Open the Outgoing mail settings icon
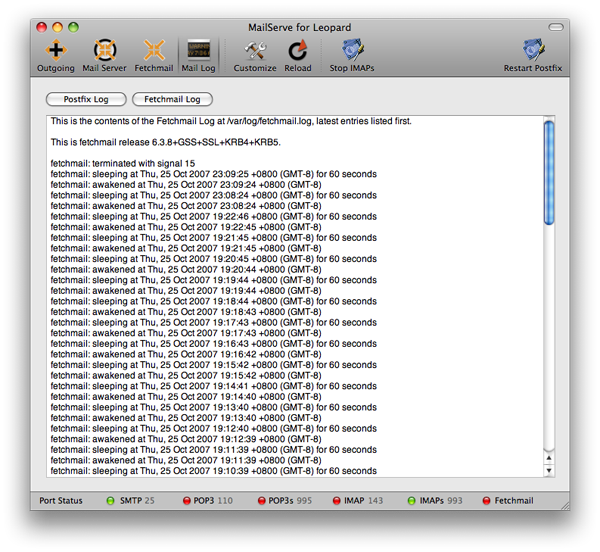 [56, 50]
